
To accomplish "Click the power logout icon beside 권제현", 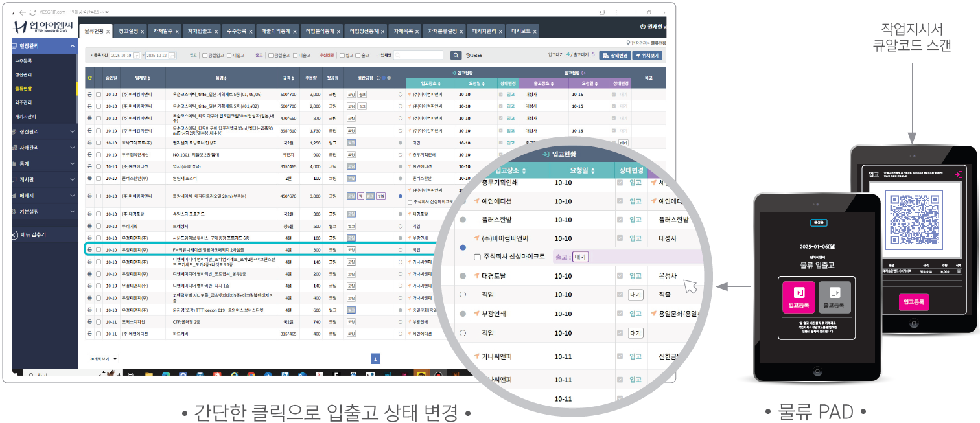I will 642,27.
